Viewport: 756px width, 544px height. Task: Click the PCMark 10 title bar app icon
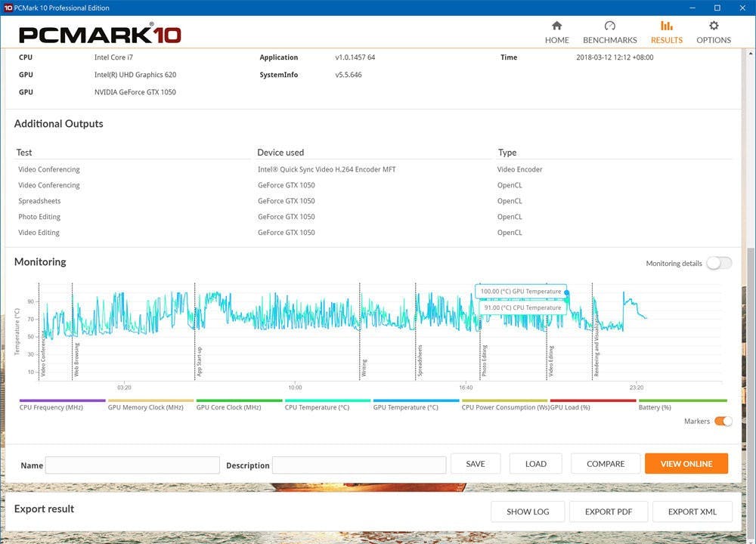coord(8,8)
